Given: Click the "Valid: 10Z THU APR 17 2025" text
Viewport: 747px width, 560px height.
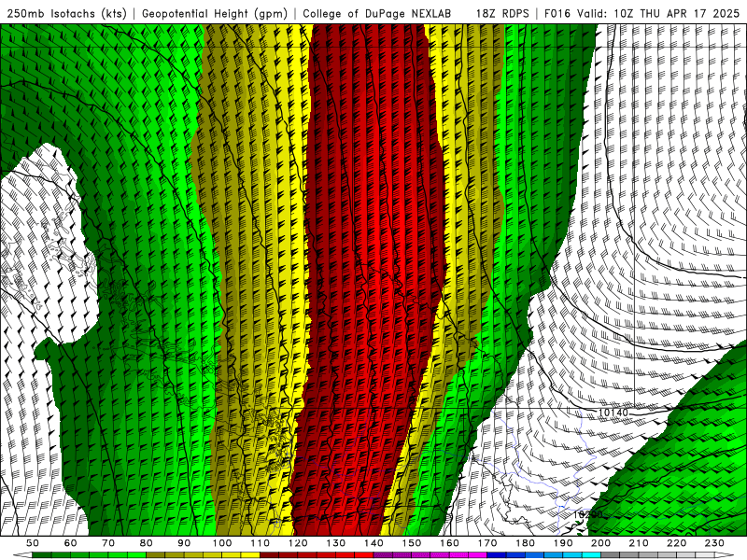Looking at the screenshot, I should point(658,13).
